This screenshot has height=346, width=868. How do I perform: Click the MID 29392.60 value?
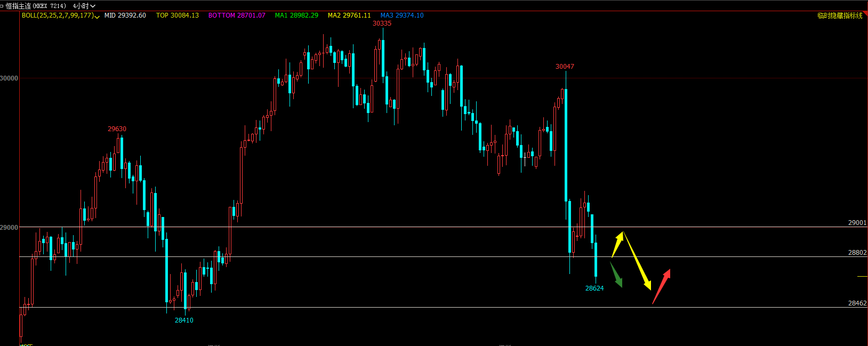125,15
